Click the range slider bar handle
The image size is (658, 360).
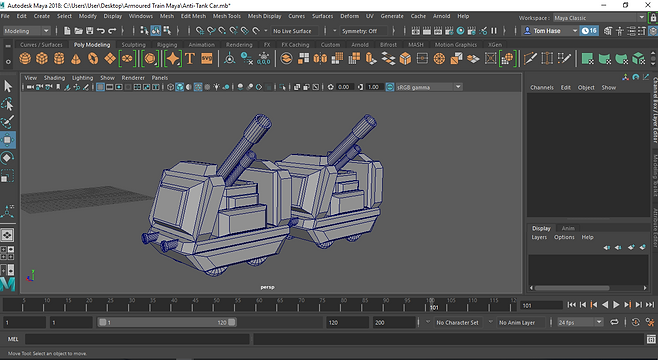167,322
